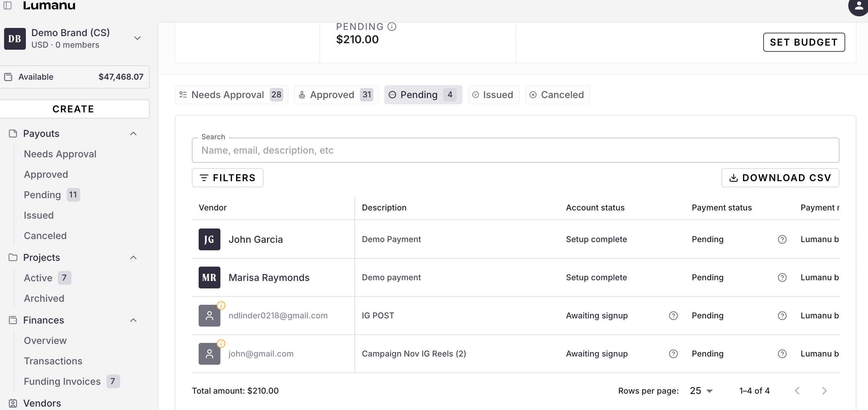Open Funding Invoices in the sidebar
The width and height of the screenshot is (868, 410).
[x=62, y=381]
